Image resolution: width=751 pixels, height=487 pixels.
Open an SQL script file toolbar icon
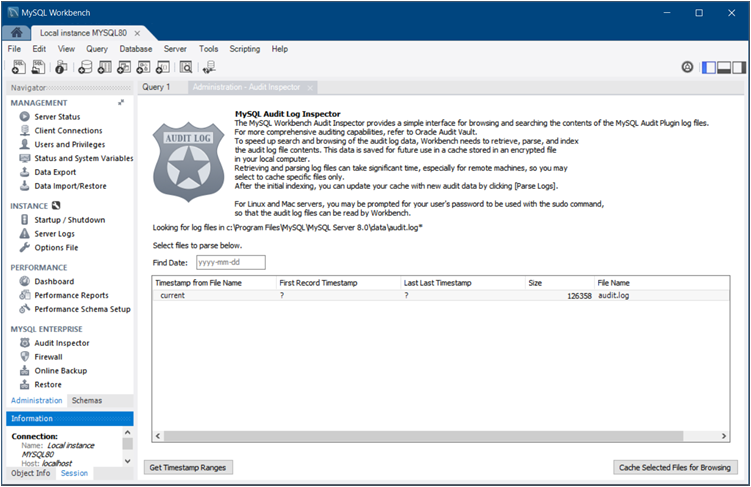coord(38,67)
